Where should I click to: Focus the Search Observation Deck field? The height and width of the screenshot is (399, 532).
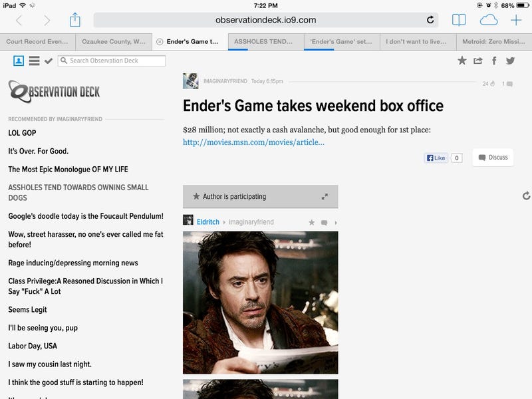[x=112, y=61]
